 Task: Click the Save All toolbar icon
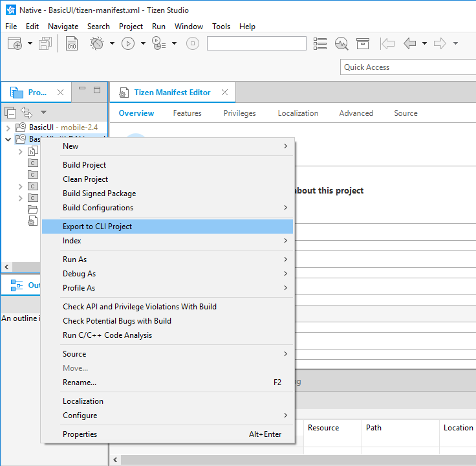click(x=45, y=44)
